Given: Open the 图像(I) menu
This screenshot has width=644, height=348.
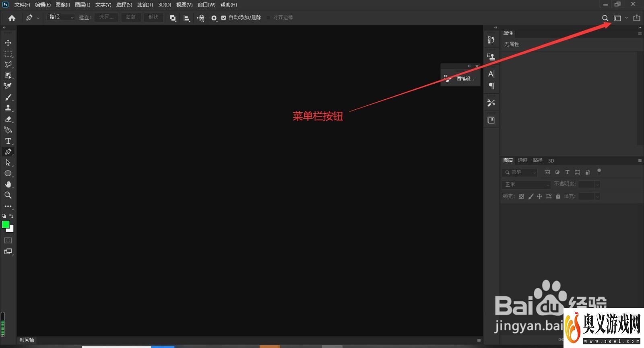Looking at the screenshot, I should (x=63, y=5).
